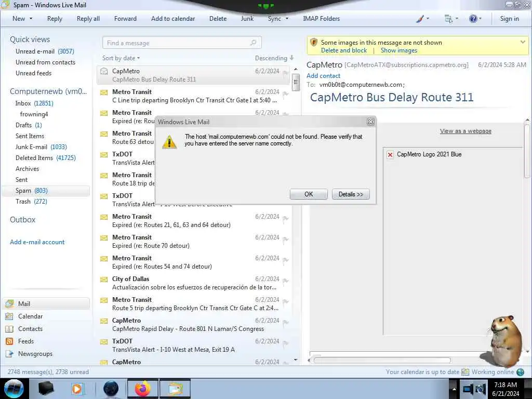Image resolution: width=532 pixels, height=399 pixels.
Task: Open the Deleted Items folder
Action: [46, 158]
